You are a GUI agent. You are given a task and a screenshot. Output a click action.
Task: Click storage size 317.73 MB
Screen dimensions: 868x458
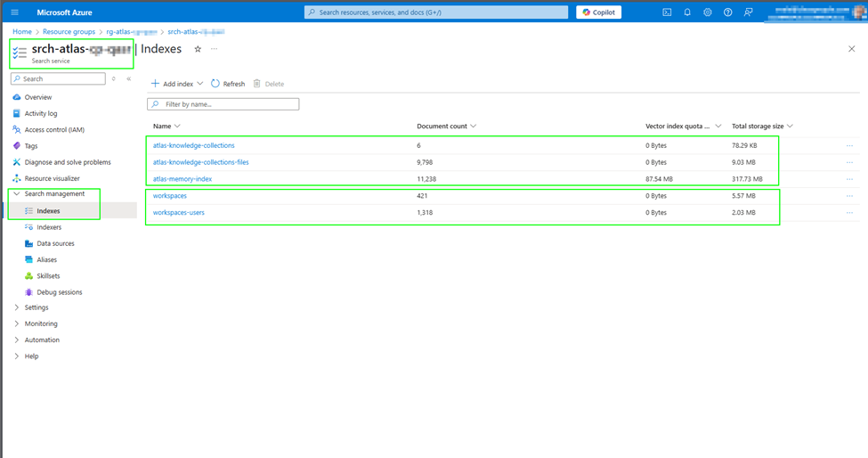[x=747, y=179]
